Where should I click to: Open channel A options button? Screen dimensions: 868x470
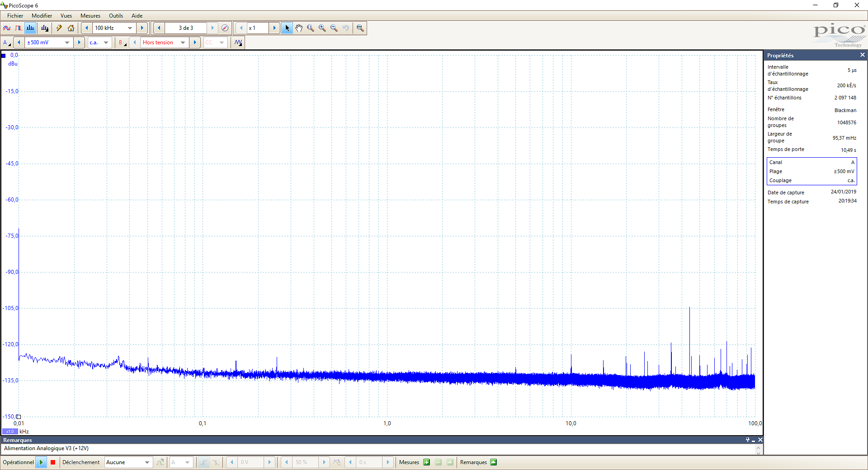click(x=7, y=42)
